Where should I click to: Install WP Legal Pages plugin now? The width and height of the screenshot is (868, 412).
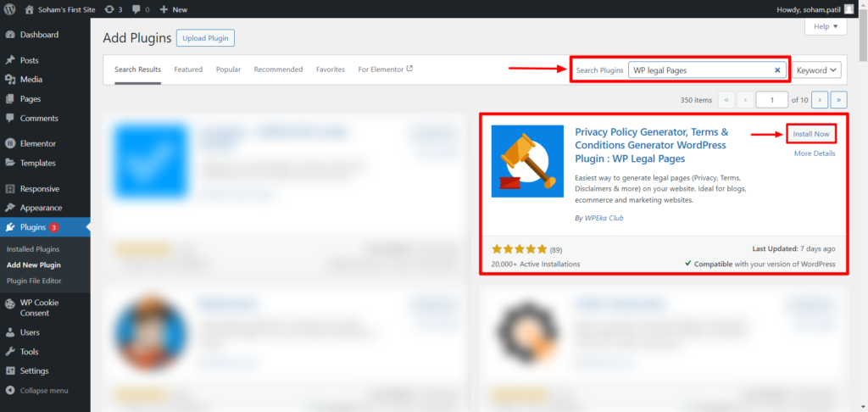click(x=811, y=134)
